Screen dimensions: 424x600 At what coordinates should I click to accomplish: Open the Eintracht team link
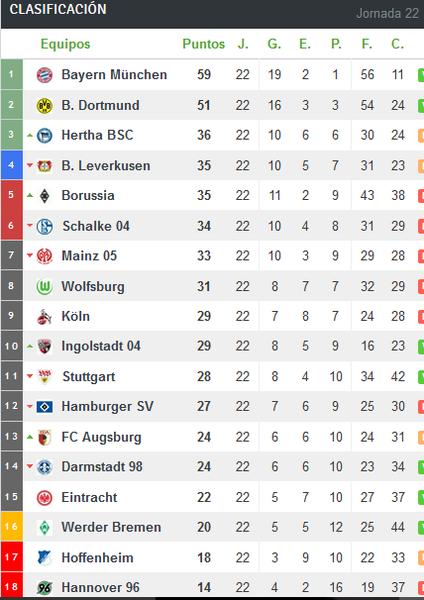coord(89,497)
